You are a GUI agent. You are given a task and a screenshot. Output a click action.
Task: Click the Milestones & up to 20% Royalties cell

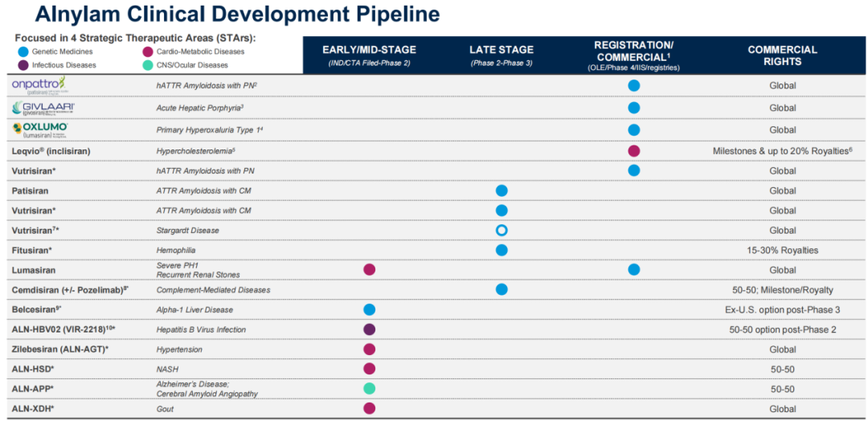coord(783,151)
